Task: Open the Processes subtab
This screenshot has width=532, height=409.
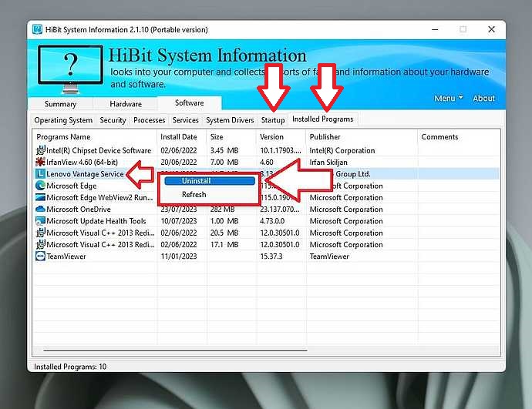Action: (150, 120)
